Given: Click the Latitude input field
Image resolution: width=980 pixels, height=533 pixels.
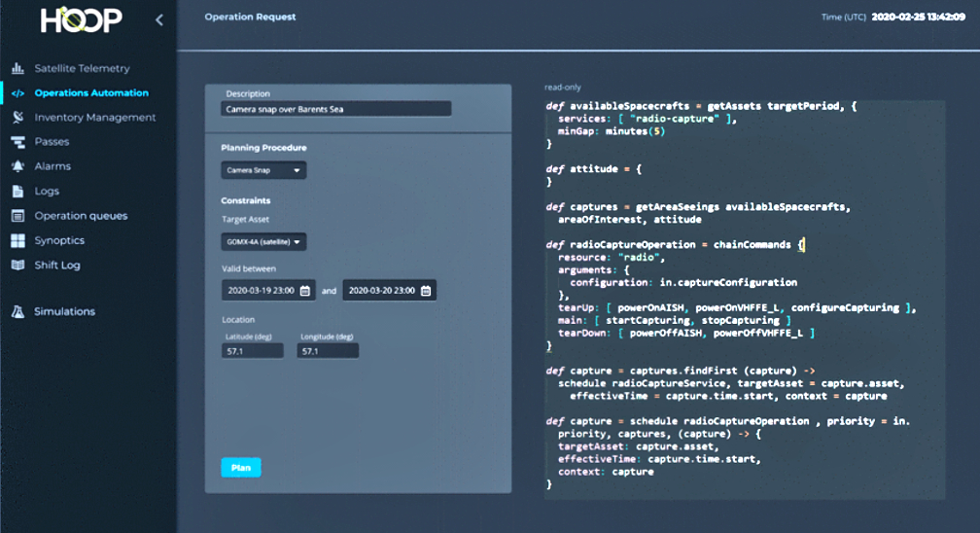Looking at the screenshot, I should 252,350.
